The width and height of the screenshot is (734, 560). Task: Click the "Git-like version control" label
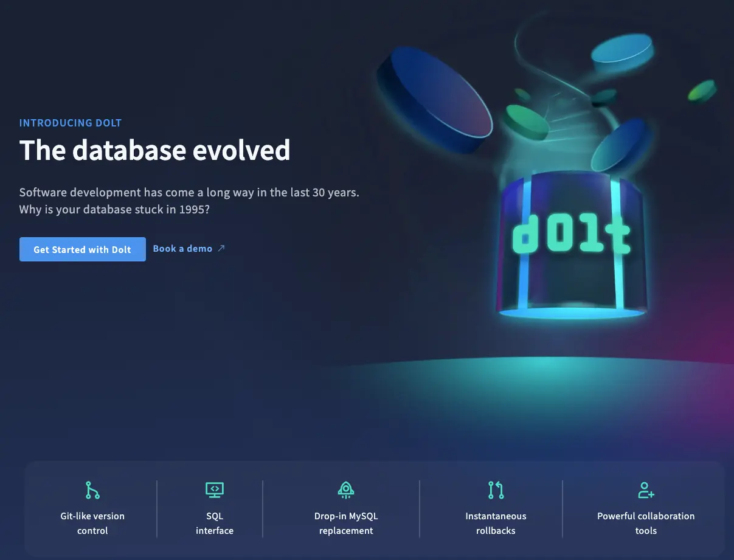click(92, 523)
